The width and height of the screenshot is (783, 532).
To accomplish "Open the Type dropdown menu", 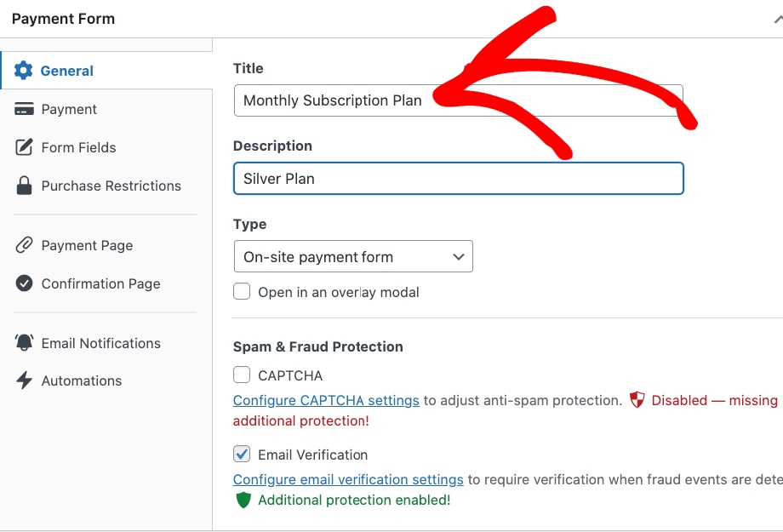I will click(x=352, y=257).
